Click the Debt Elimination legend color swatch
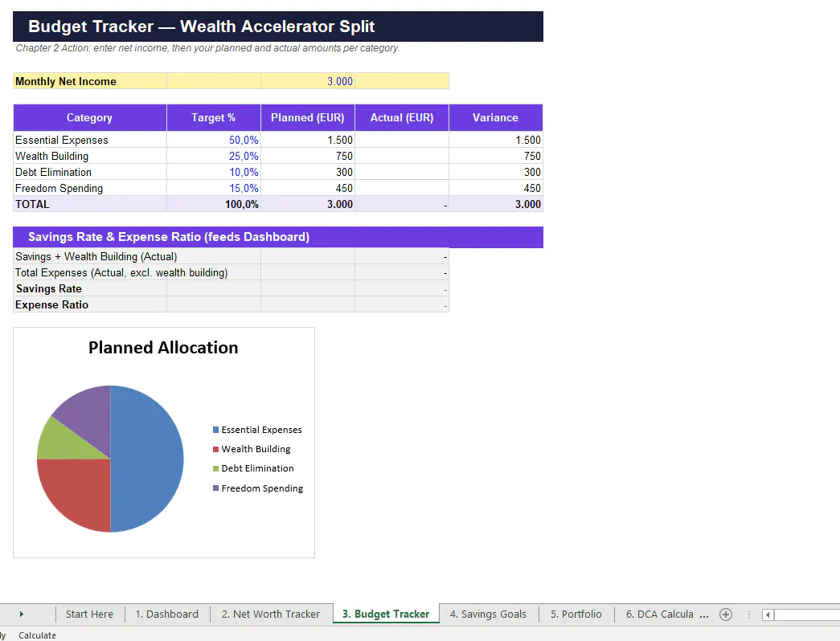 216,468
